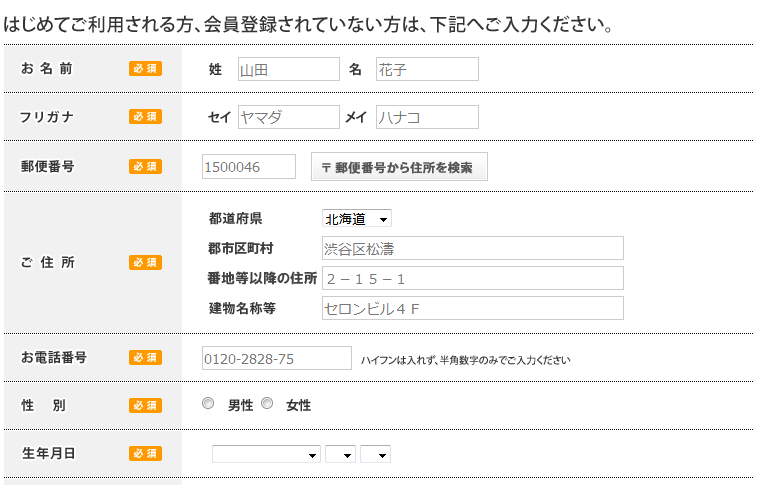This screenshot has width=773, height=485.
Task: Select the 男性 radio button
Action: pyautogui.click(x=208, y=404)
